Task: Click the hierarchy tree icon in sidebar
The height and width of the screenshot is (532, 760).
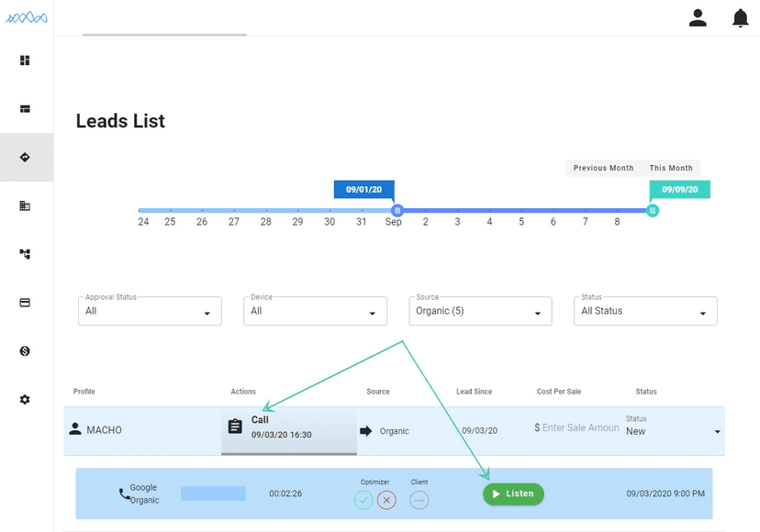Action: pyautogui.click(x=25, y=254)
